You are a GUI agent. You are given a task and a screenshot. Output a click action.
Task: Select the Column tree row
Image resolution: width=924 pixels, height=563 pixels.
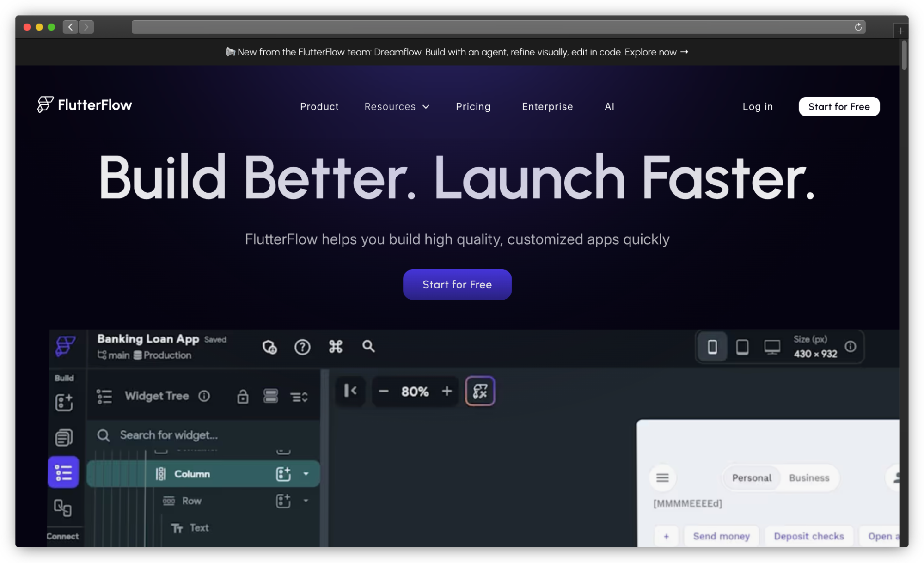203,474
